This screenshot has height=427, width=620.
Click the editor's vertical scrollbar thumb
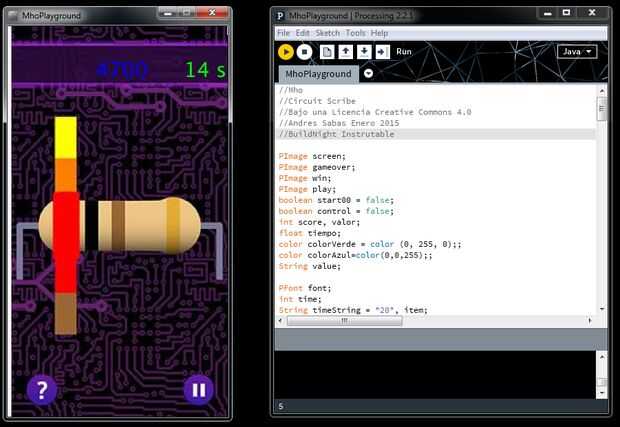pos(602,108)
